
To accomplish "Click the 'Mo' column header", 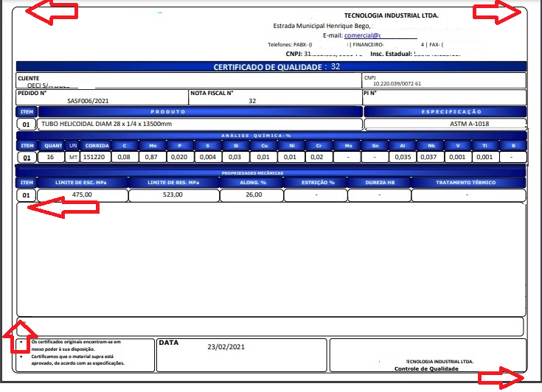I will point(348,146).
